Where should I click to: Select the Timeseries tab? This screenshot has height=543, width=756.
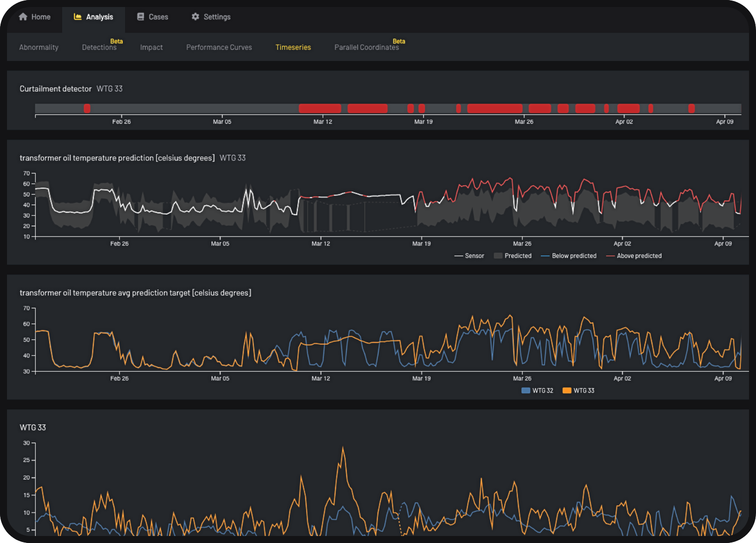point(293,47)
